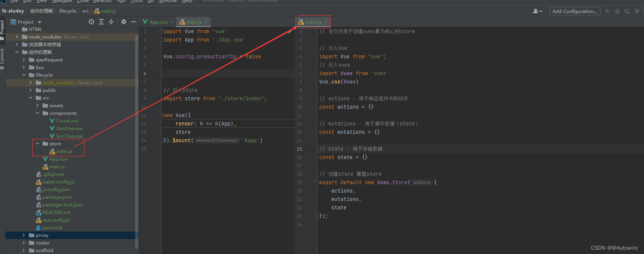The image size is (644, 254).
Task: Expand the ajaxRequest folder
Action: pyautogui.click(x=24, y=60)
